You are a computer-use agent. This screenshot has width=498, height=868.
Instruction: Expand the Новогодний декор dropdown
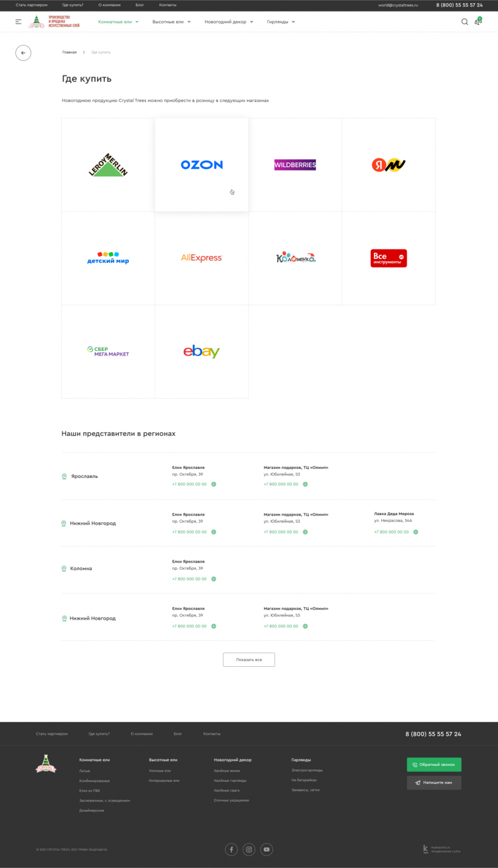point(228,22)
